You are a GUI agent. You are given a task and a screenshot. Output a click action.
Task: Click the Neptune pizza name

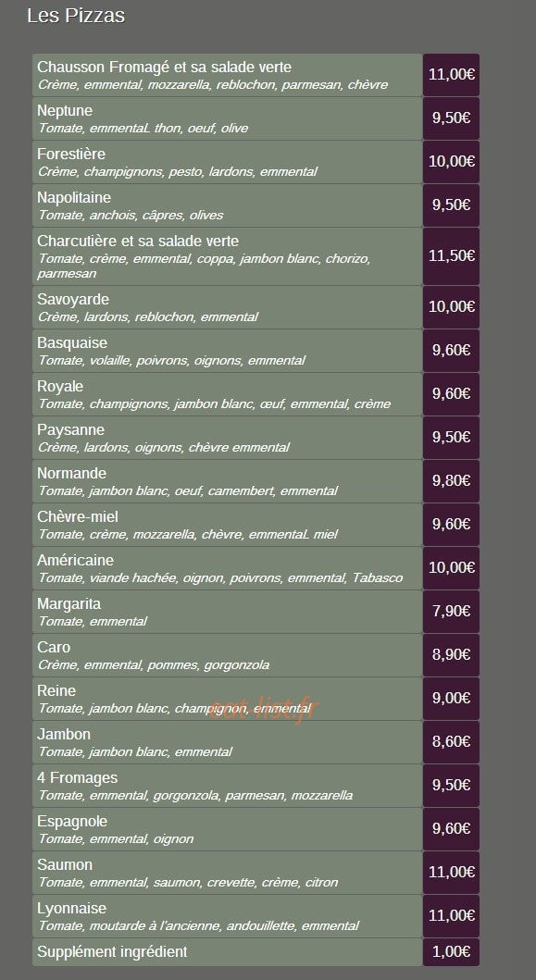tap(65, 111)
